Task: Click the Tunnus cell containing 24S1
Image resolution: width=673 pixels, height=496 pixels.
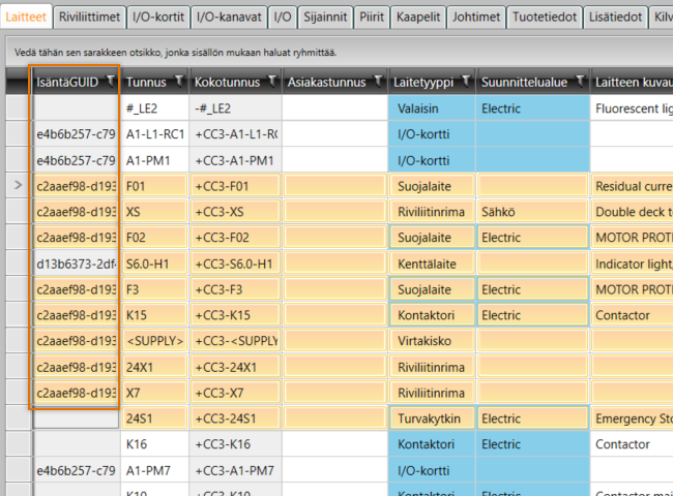Action: (154, 419)
